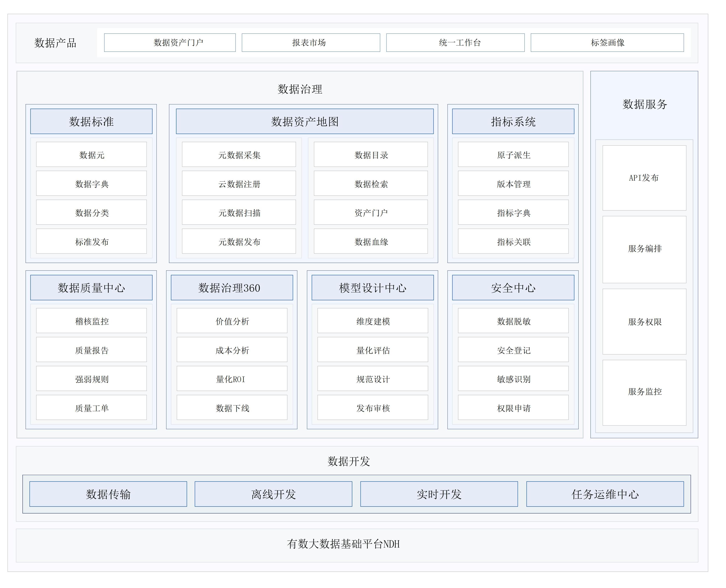Click the 安全中心 header
Image resolution: width=726 pixels, height=588 pixels.
coord(513,288)
